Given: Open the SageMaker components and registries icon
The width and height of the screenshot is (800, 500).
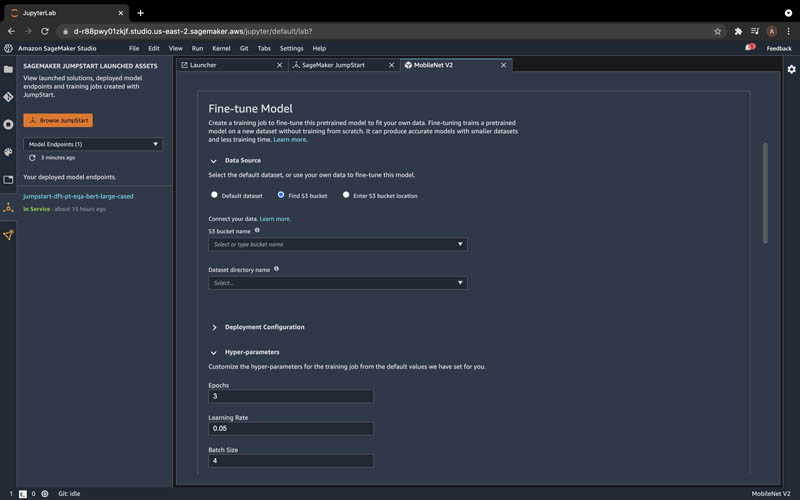Looking at the screenshot, I should coord(8,235).
